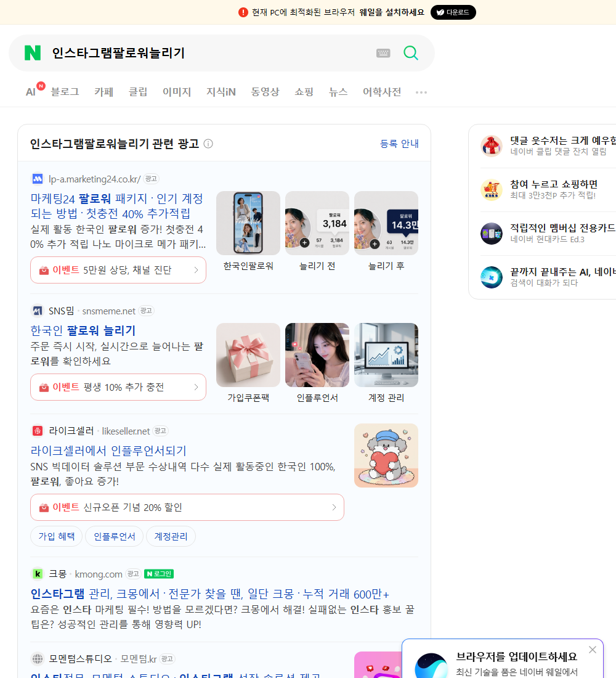
Task: Switch to the 클립 tab
Action: coord(138,92)
